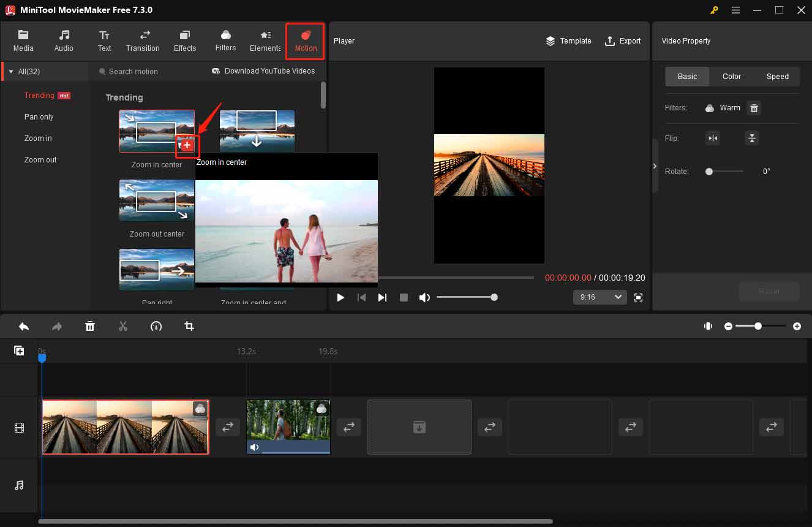
Task: Play the video preview
Action: pyautogui.click(x=340, y=297)
